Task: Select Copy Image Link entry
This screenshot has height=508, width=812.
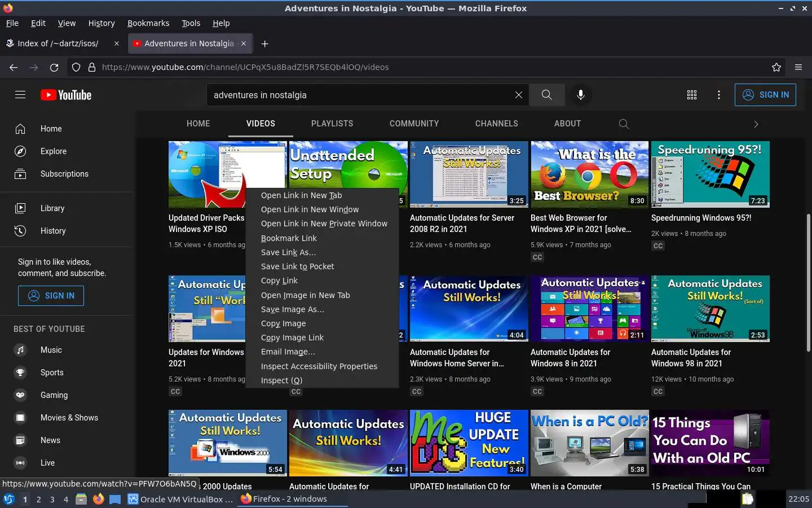Action: coord(322,338)
